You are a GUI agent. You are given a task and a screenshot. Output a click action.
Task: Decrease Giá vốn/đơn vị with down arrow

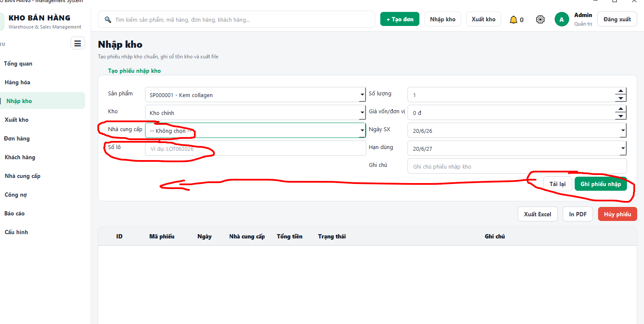tap(621, 116)
